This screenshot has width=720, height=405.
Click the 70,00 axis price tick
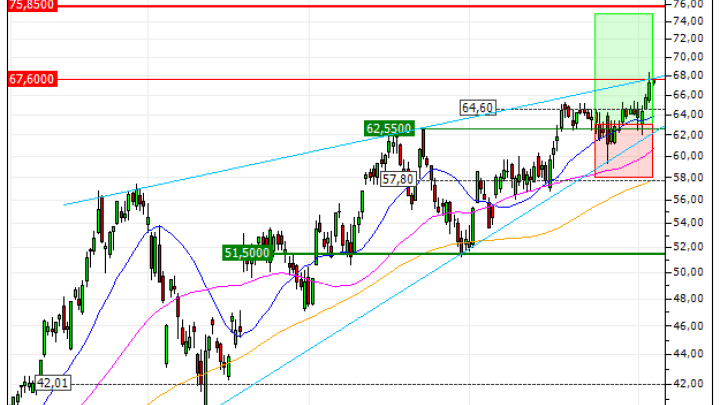click(x=688, y=56)
